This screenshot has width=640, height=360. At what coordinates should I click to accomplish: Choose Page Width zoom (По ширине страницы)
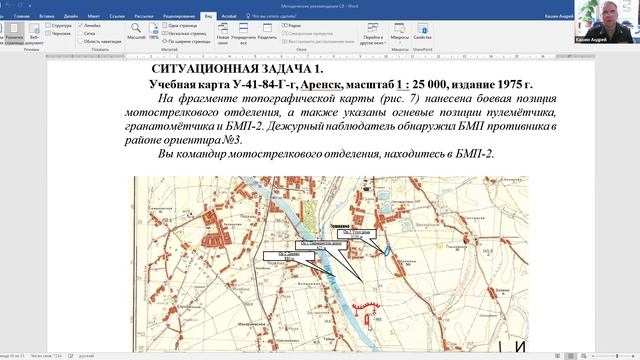[x=187, y=41]
